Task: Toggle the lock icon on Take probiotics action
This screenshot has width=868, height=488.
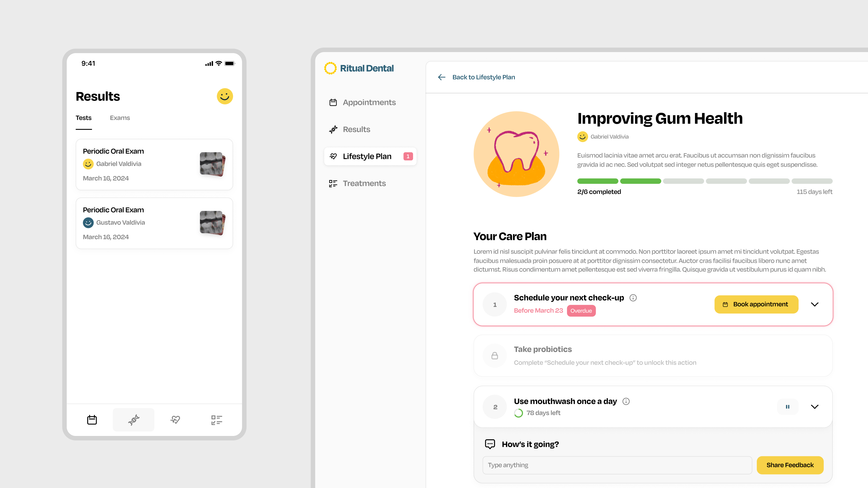Action: (495, 355)
